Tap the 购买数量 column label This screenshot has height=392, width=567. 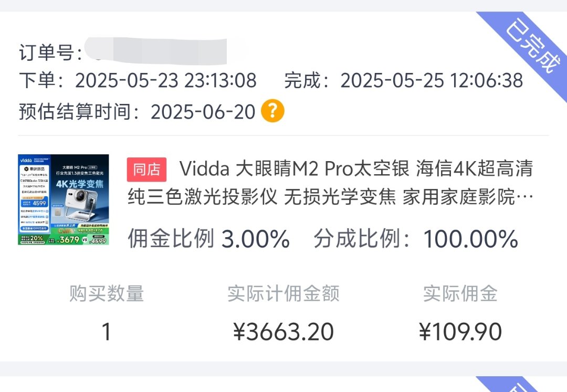click(107, 293)
